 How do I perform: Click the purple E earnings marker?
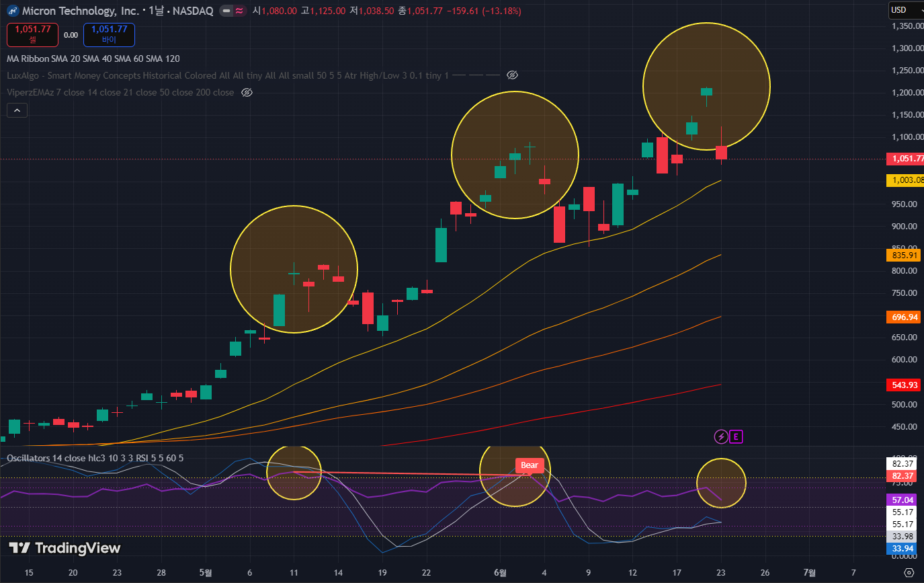click(737, 437)
